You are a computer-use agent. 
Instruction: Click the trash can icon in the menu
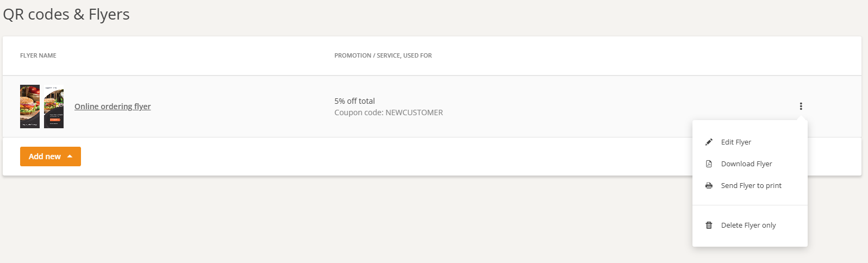coord(709,225)
